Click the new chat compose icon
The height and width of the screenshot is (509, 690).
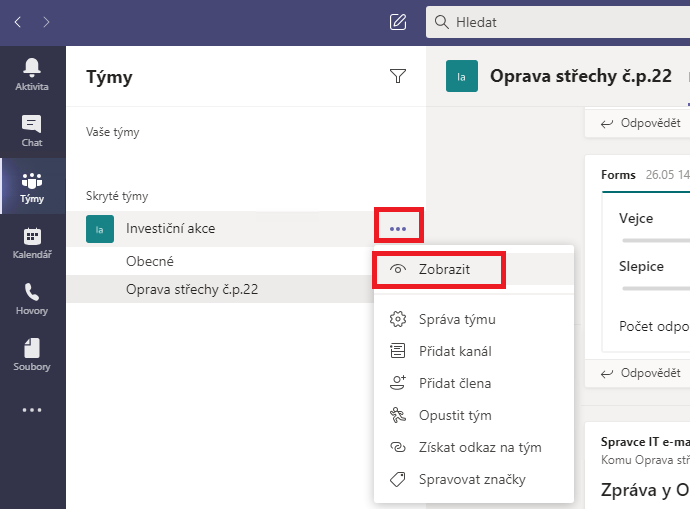pos(398,22)
